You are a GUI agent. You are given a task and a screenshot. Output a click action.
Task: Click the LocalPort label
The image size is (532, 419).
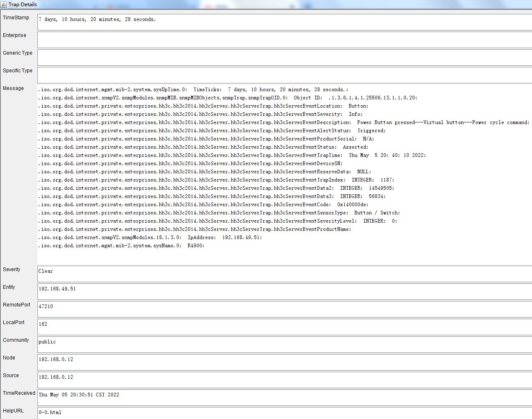(x=14, y=322)
